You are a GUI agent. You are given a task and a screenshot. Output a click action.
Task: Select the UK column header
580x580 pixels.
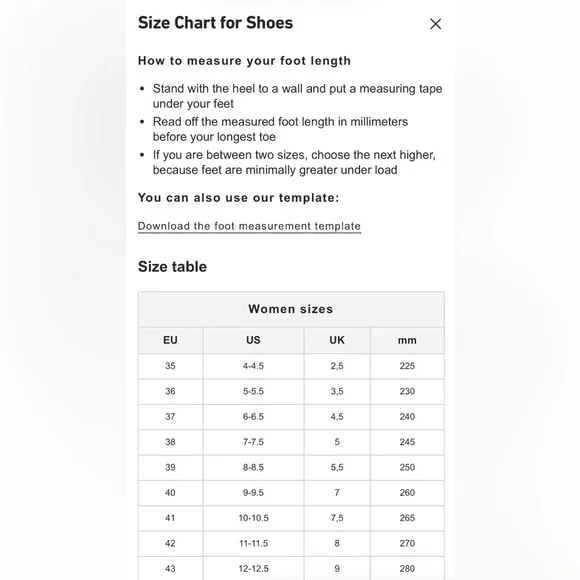(337, 340)
